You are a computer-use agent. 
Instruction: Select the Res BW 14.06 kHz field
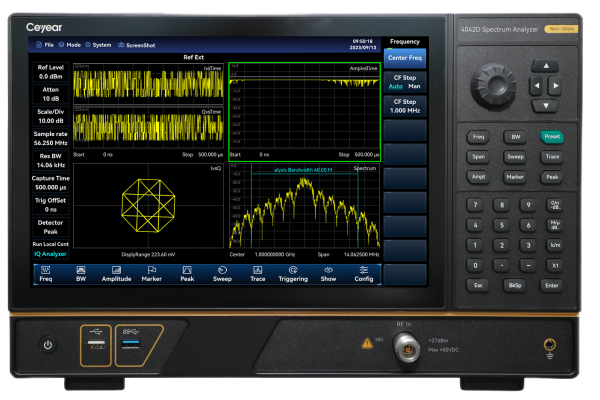tap(51, 161)
